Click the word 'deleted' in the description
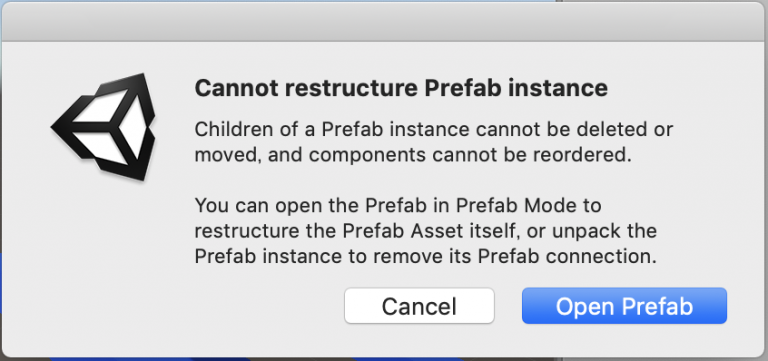 pos(605,130)
